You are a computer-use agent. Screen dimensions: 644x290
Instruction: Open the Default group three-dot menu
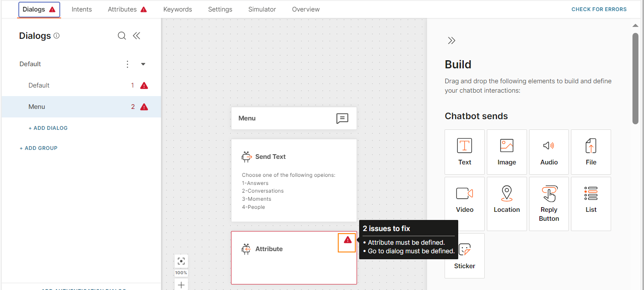tap(127, 64)
